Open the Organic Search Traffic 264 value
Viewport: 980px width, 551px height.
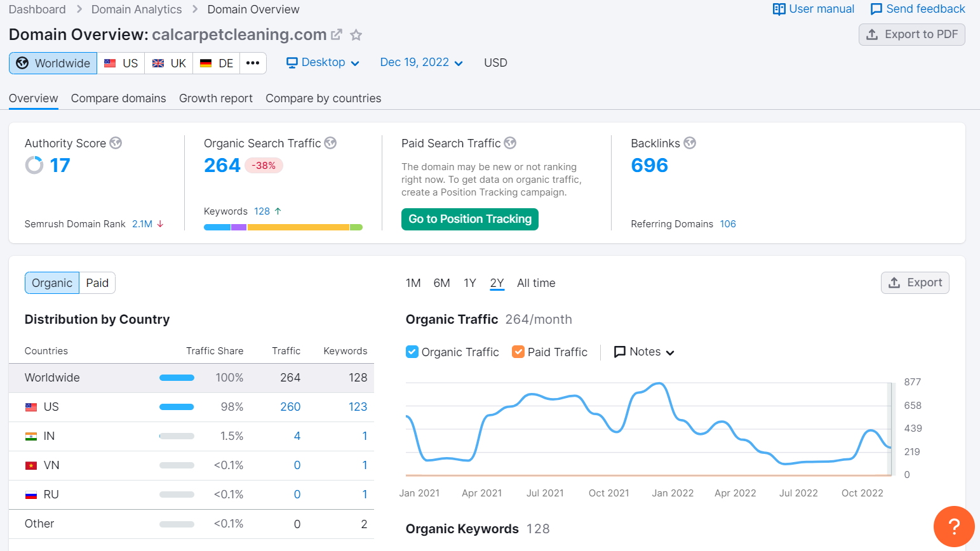coord(222,165)
